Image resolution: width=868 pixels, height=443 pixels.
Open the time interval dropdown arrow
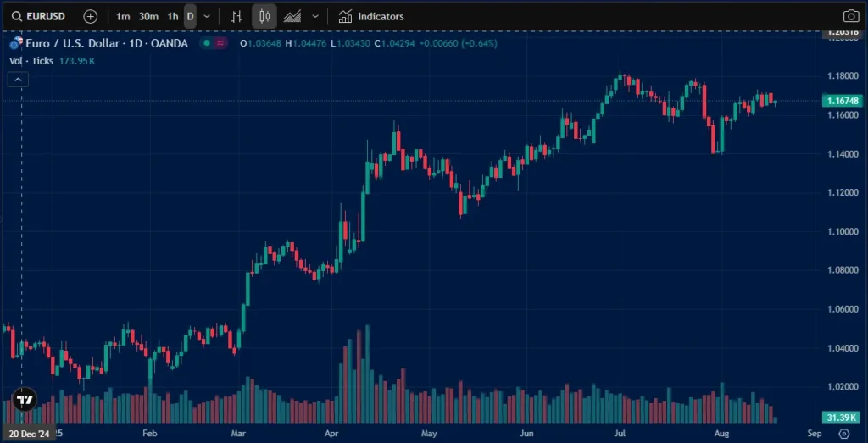click(207, 16)
